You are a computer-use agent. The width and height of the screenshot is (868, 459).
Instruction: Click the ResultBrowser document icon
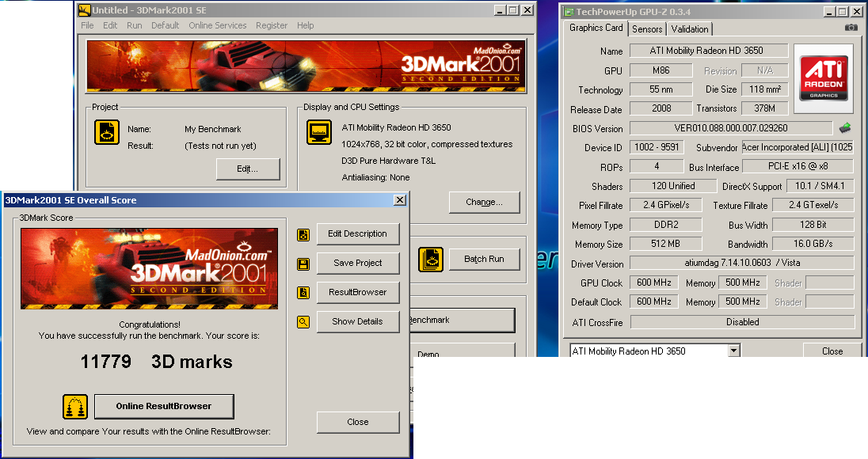(303, 293)
